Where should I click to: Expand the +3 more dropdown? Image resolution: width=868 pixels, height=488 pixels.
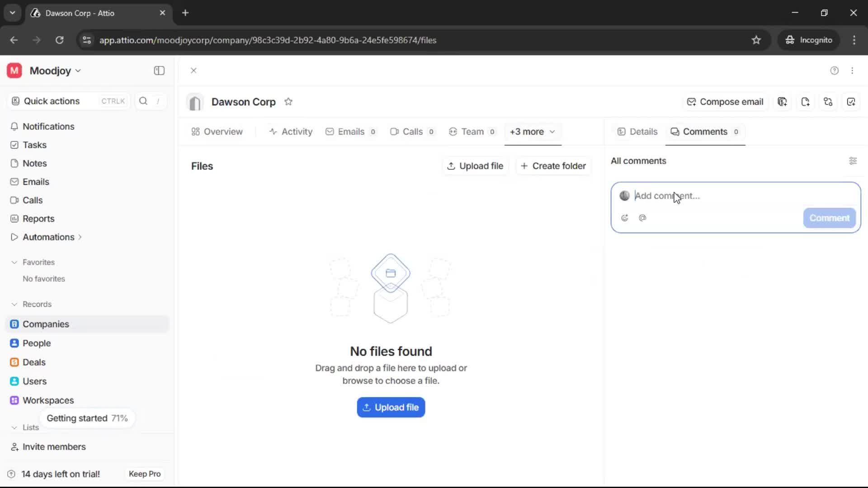point(533,132)
